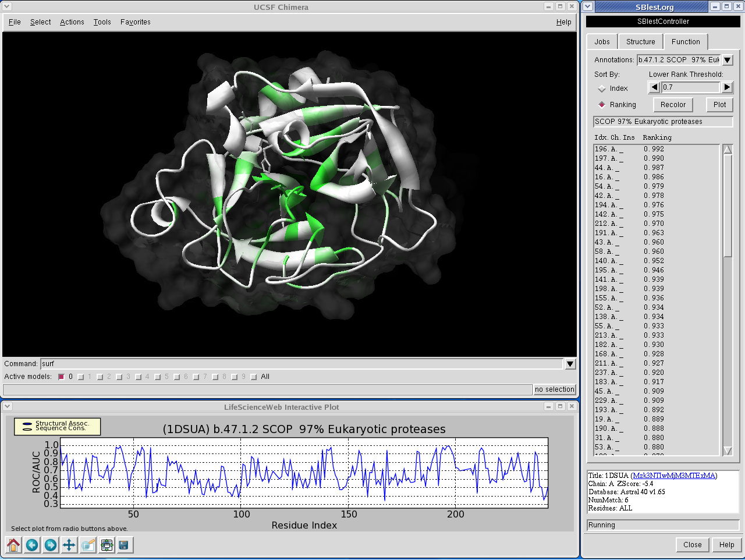Screen dimensions: 745x560
Task: Toggle the All active models checkbox
Action: coord(254,377)
